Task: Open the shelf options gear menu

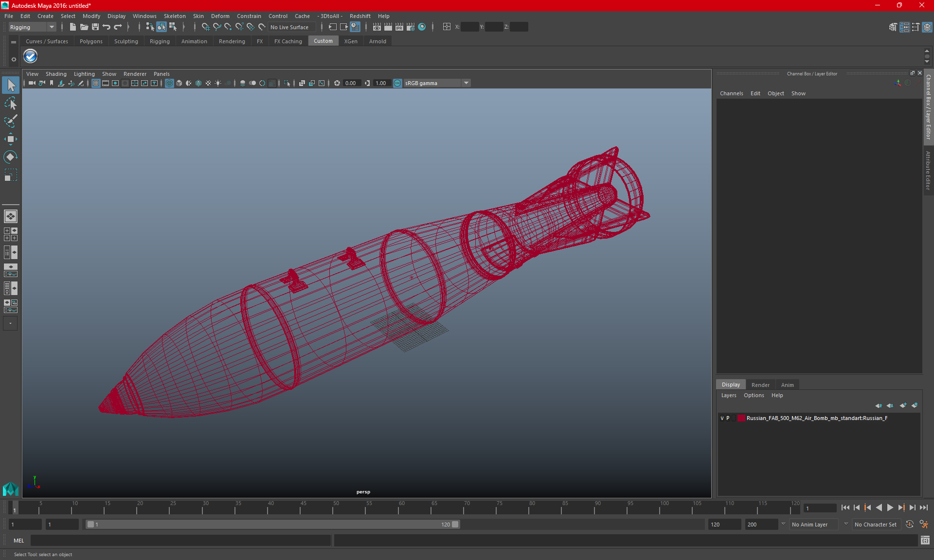Action: (x=14, y=59)
